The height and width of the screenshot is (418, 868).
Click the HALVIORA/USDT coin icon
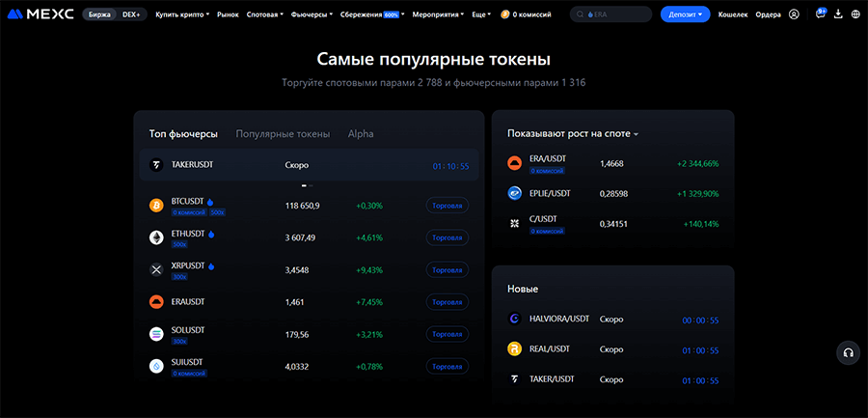[515, 320]
